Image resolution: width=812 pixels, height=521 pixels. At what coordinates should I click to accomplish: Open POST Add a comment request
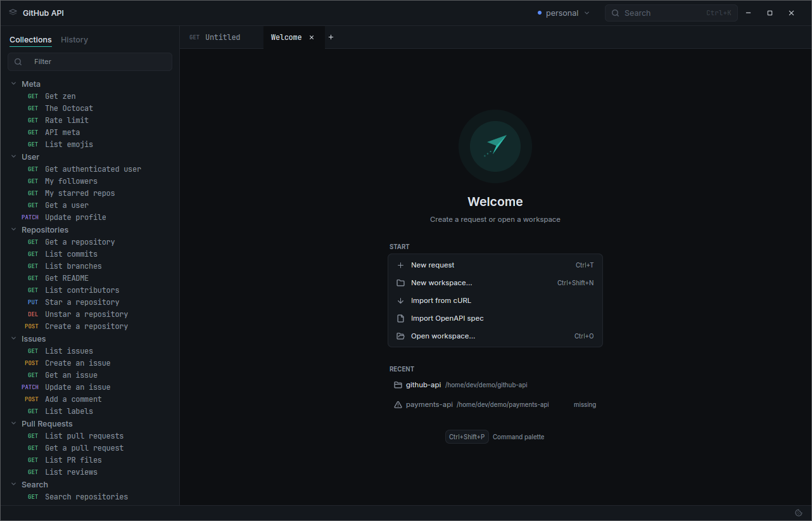(90, 399)
